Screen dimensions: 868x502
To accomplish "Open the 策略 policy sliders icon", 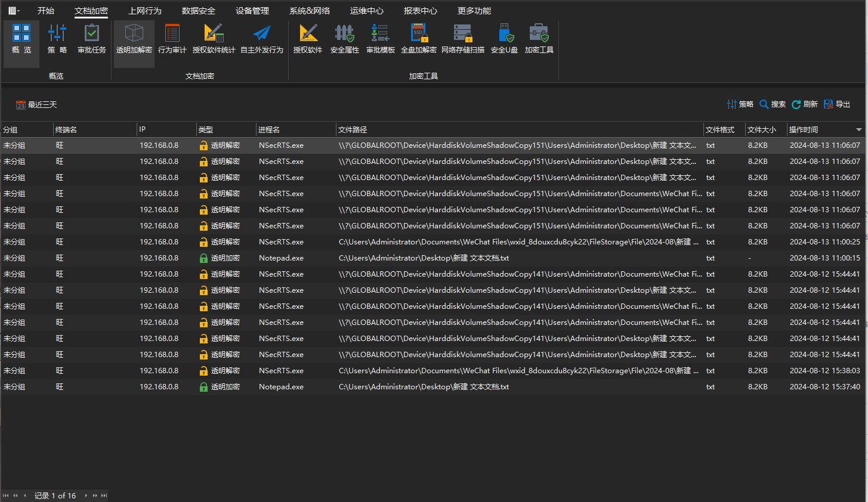I will 57,39.
